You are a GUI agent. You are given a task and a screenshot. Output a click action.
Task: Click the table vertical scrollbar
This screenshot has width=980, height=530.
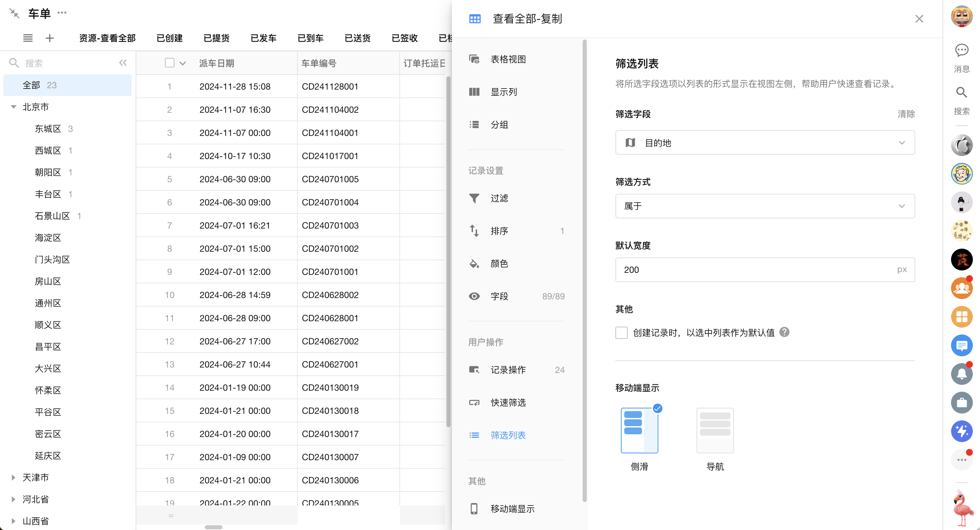(448, 251)
